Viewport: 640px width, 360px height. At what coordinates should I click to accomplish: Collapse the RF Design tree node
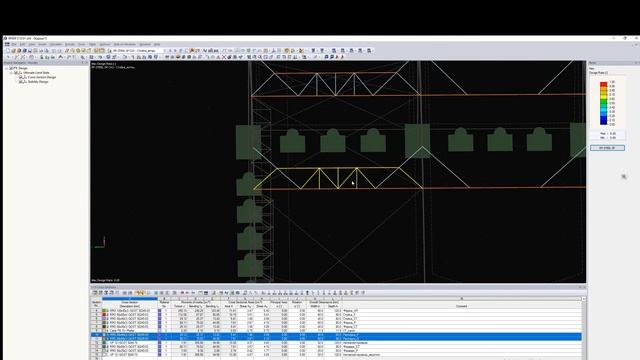(x=6, y=68)
